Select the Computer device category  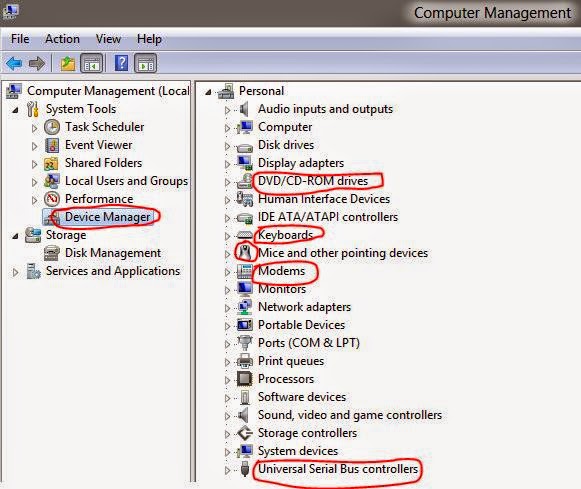(285, 127)
